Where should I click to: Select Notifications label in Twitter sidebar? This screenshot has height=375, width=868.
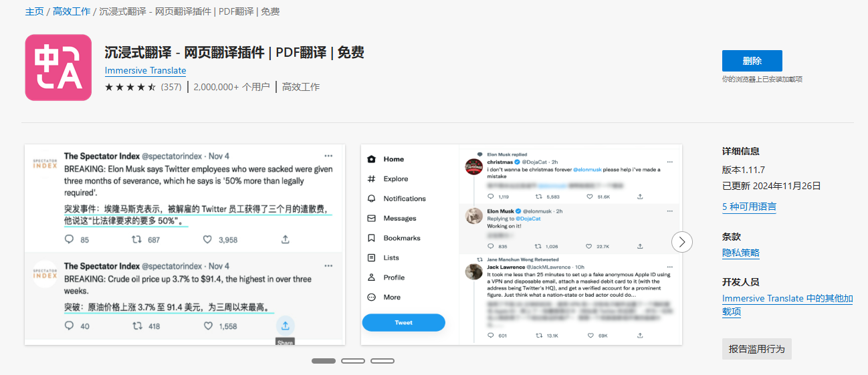pyautogui.click(x=405, y=199)
